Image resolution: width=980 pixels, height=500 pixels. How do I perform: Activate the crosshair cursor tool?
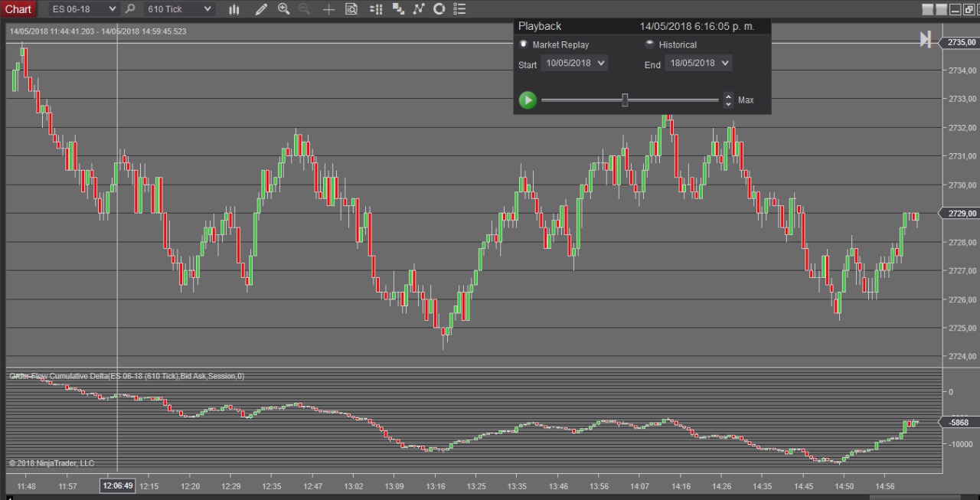point(328,9)
